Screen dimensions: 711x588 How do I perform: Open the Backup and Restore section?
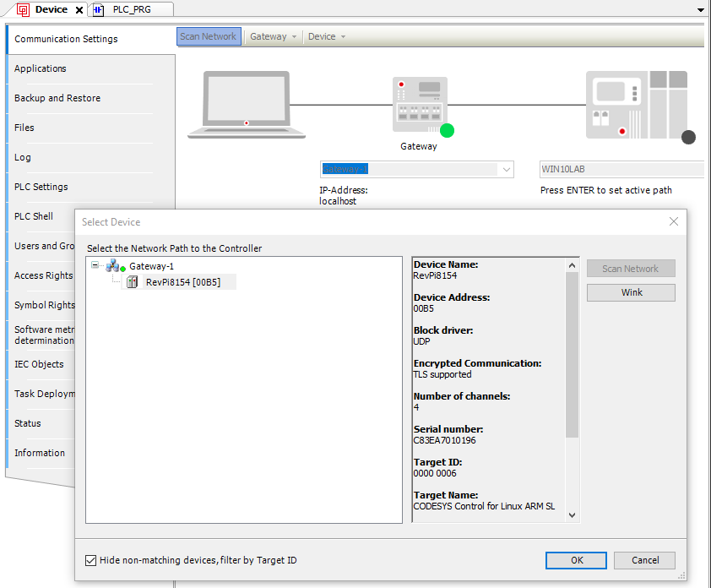[x=57, y=98]
